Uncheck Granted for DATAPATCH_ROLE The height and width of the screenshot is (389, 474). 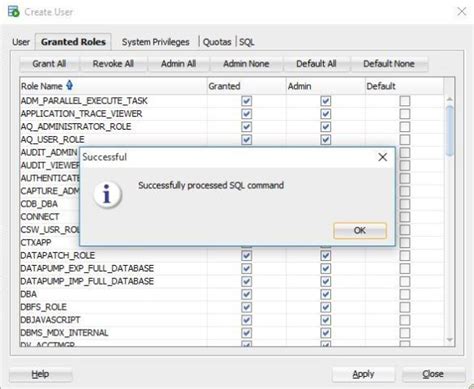246,256
